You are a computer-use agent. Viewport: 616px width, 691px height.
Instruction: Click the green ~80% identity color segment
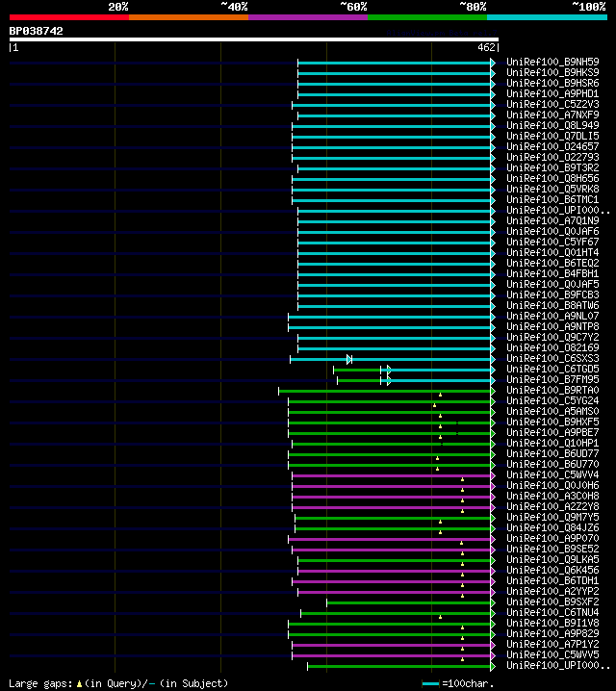pyautogui.click(x=427, y=17)
